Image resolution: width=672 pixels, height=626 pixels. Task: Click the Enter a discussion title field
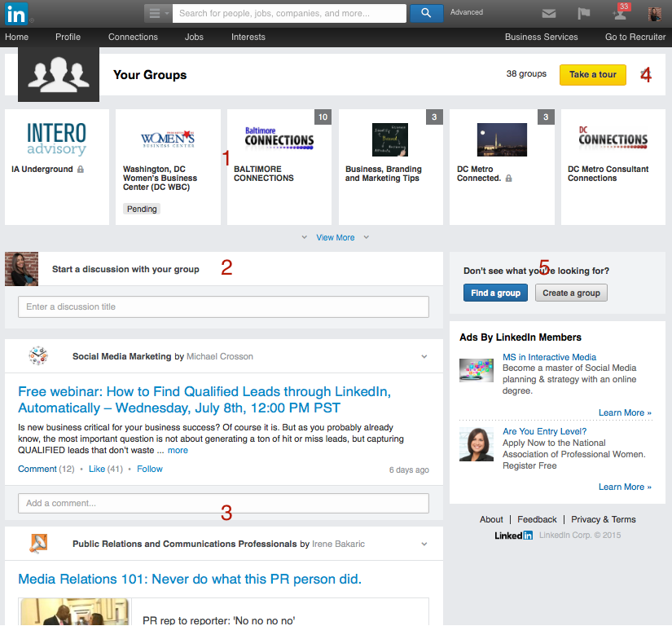(x=223, y=306)
